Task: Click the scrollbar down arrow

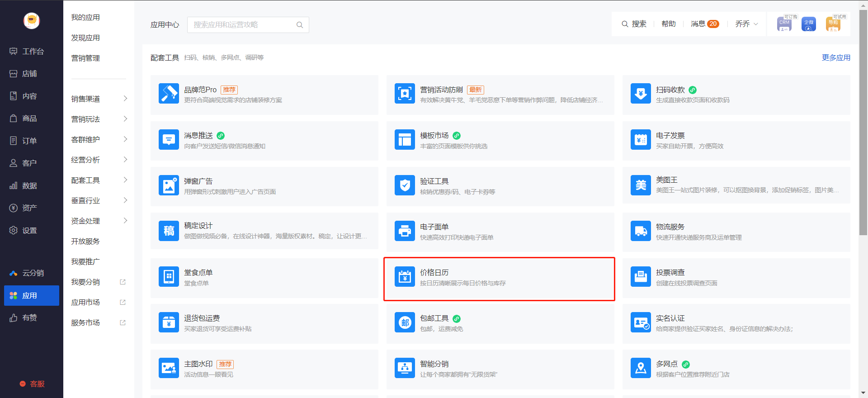Action: click(x=863, y=393)
